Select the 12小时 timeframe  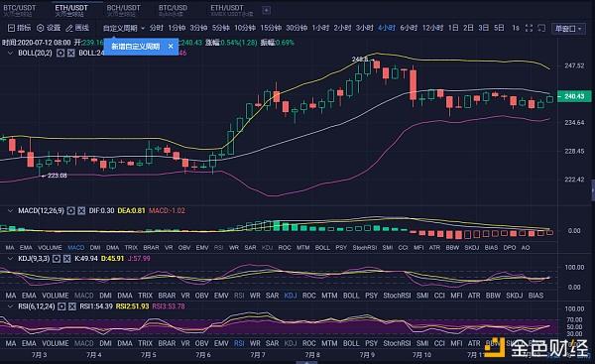tap(432, 28)
